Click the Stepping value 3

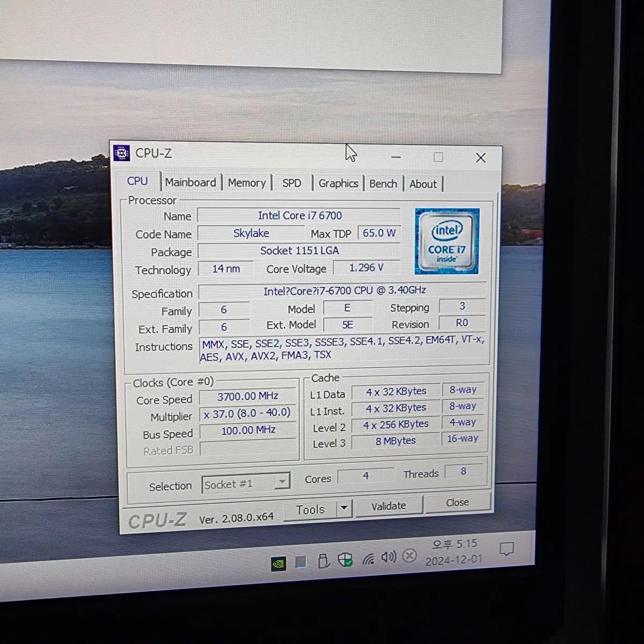(x=462, y=306)
